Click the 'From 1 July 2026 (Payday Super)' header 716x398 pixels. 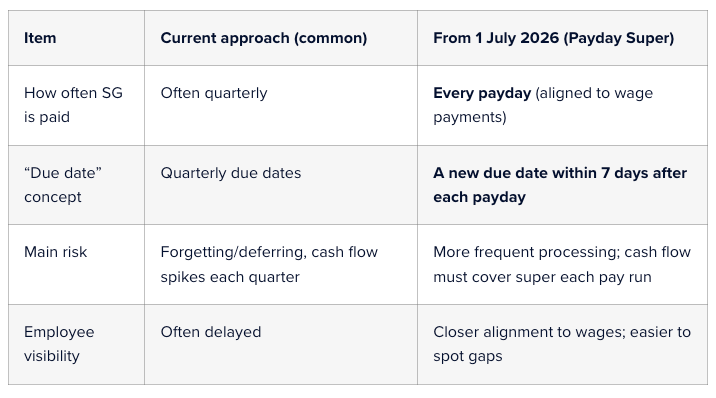coord(562,38)
